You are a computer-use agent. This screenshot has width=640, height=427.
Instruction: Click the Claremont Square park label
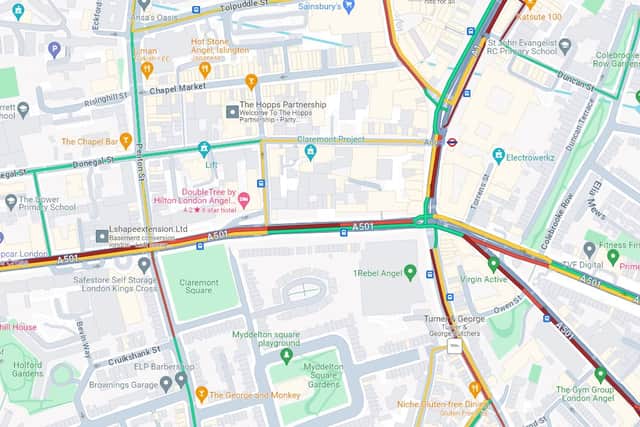pyautogui.click(x=199, y=286)
